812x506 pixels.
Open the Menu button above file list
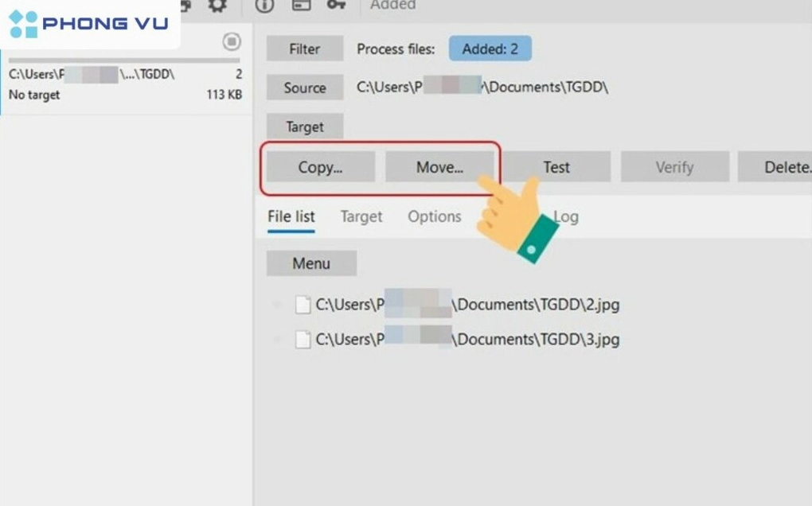point(311,263)
